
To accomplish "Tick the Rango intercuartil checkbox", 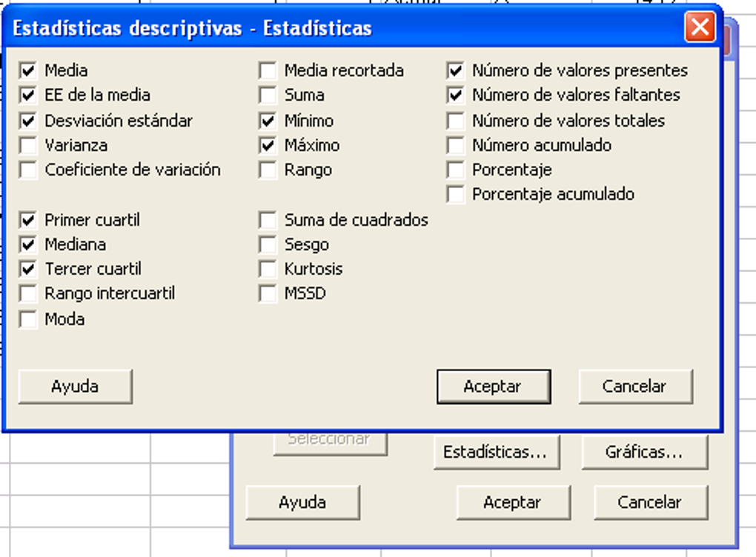I will pos(28,293).
